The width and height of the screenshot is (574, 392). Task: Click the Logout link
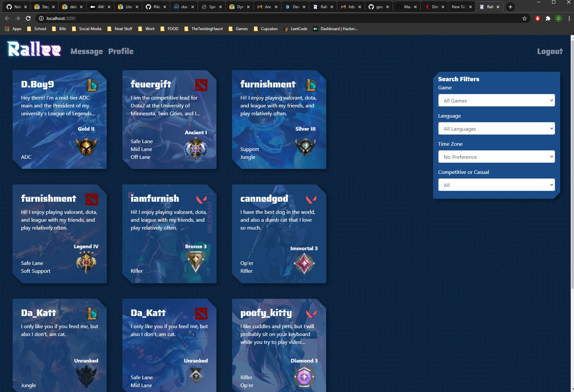pyautogui.click(x=550, y=51)
